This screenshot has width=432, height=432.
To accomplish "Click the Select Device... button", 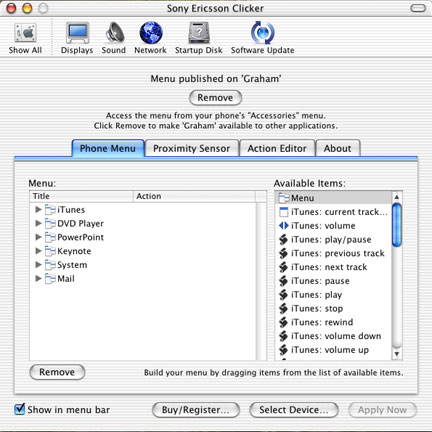I will [294, 410].
